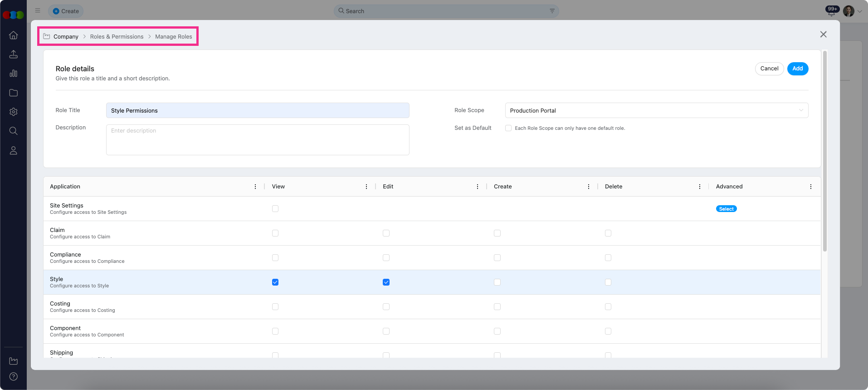Click the Add button
The height and width of the screenshot is (390, 868).
click(x=797, y=69)
